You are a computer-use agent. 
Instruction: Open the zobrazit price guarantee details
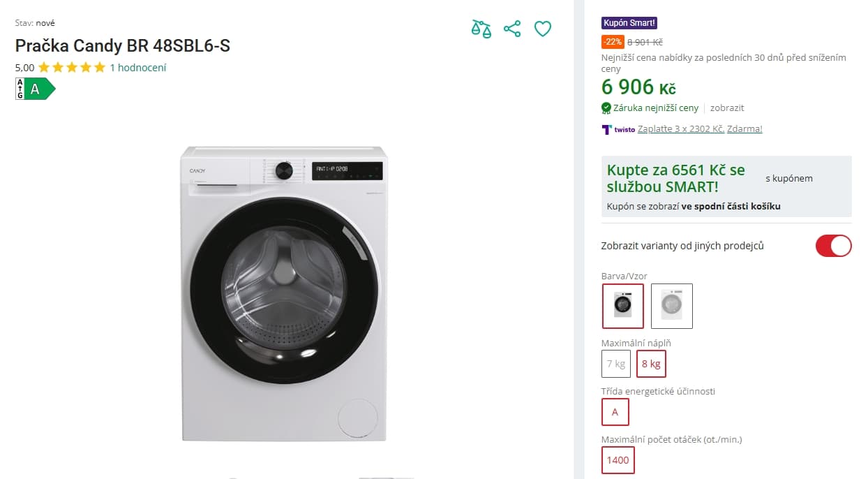pyautogui.click(x=727, y=108)
